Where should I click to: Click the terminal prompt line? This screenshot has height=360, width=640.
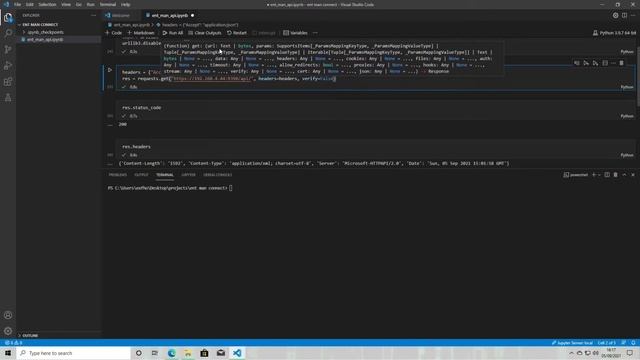tap(170, 188)
